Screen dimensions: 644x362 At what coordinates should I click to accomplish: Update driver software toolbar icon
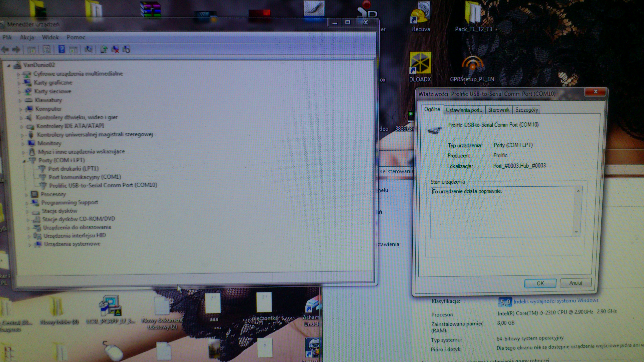[104, 49]
